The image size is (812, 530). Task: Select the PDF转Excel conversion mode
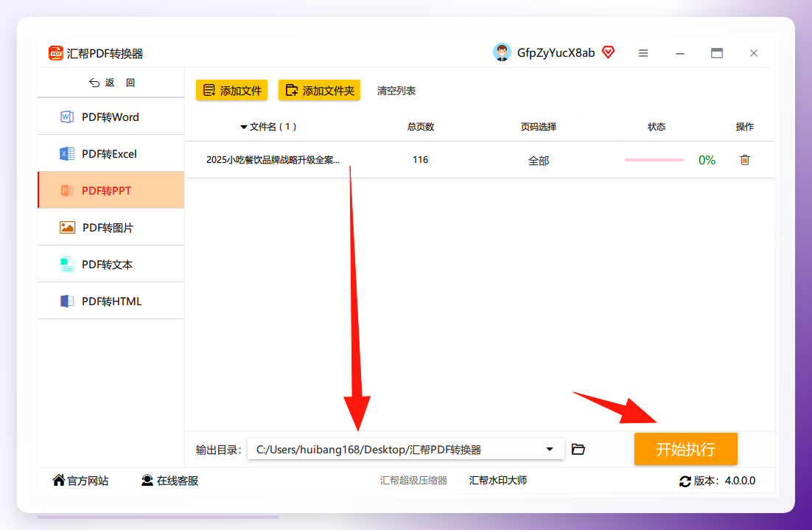point(111,153)
